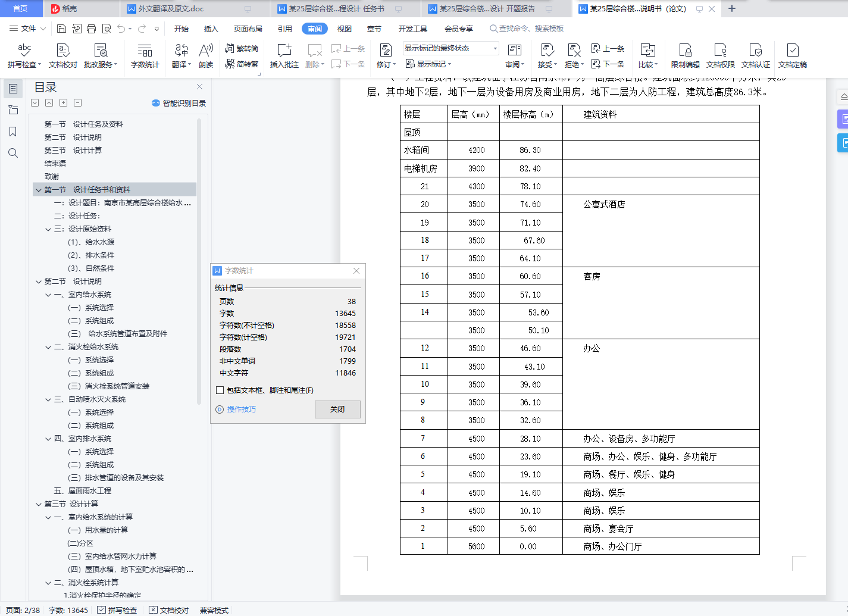The height and width of the screenshot is (616, 848).
Task: Switch to the 开始 ribbon tab
Action: [x=182, y=29]
